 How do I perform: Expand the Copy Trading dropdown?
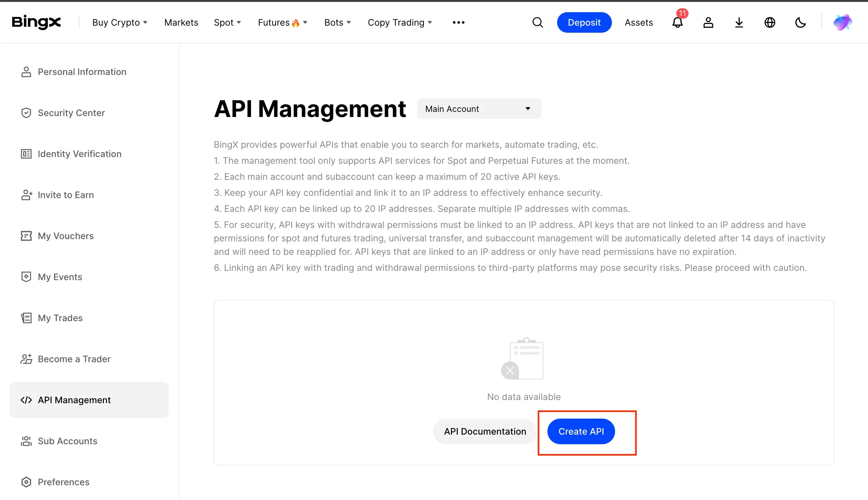(400, 22)
